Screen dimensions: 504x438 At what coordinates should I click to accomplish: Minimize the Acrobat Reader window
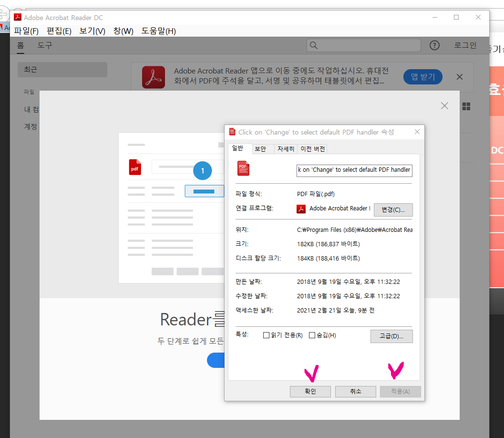tap(435, 17)
